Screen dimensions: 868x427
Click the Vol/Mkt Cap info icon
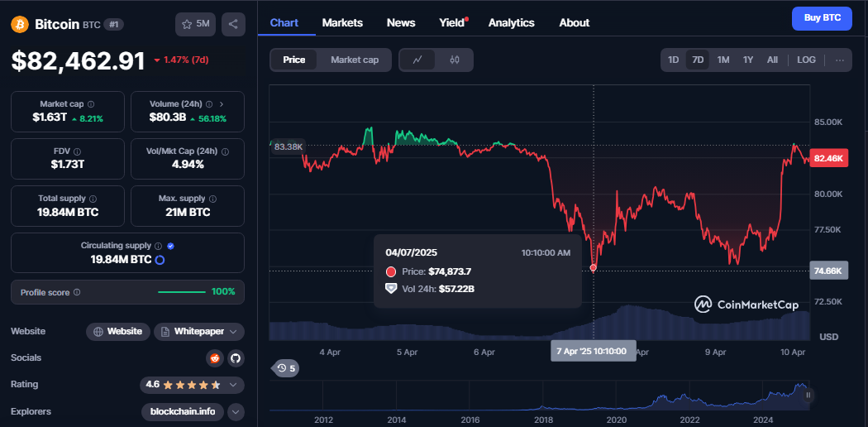pos(225,151)
